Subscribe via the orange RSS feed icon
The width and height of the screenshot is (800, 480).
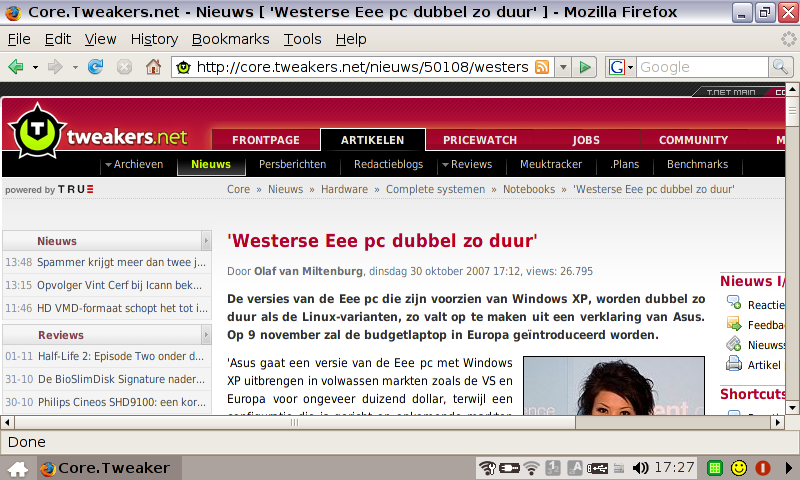point(542,67)
